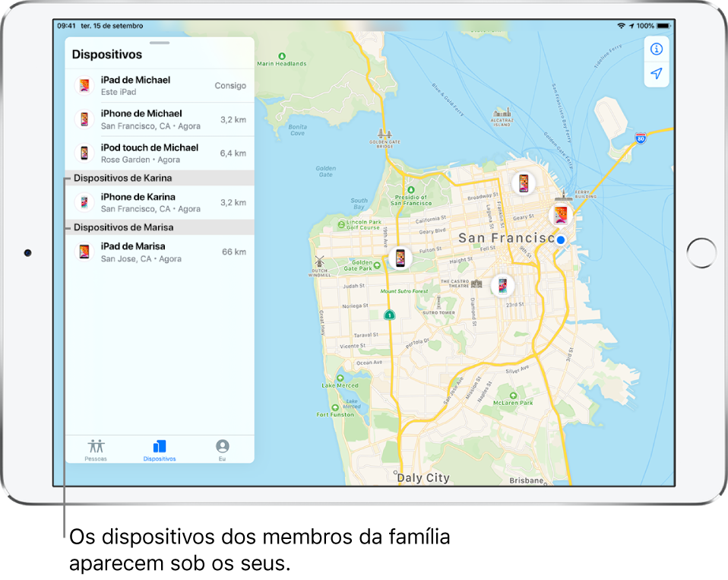Tap the iPod touch de Michael icon

(84, 153)
